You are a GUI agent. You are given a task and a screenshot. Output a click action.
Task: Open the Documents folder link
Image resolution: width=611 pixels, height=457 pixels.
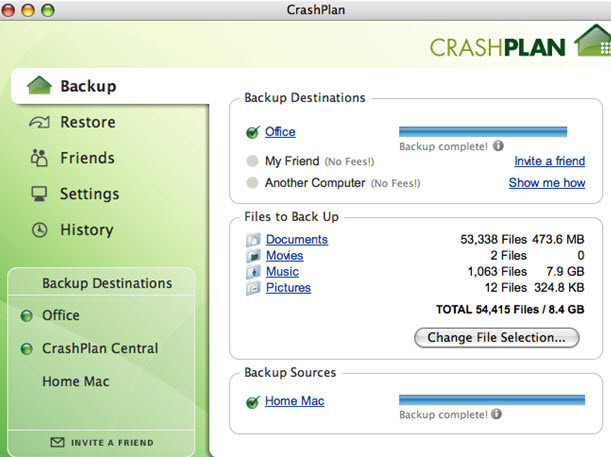297,239
